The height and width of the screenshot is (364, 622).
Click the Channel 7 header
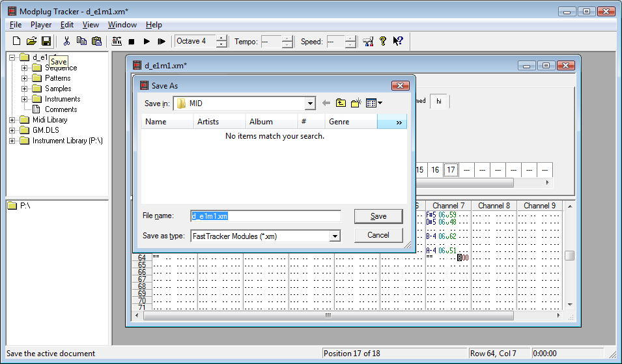pyautogui.click(x=448, y=205)
